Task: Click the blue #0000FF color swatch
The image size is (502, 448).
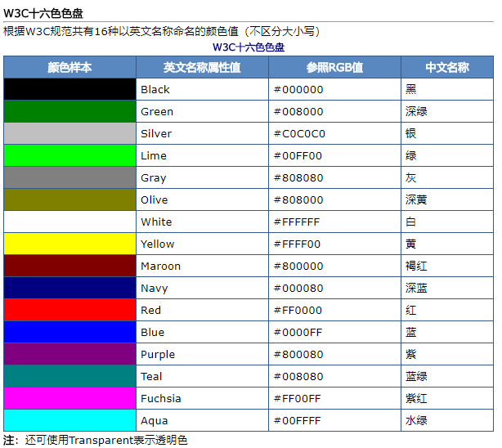Action: click(70, 333)
